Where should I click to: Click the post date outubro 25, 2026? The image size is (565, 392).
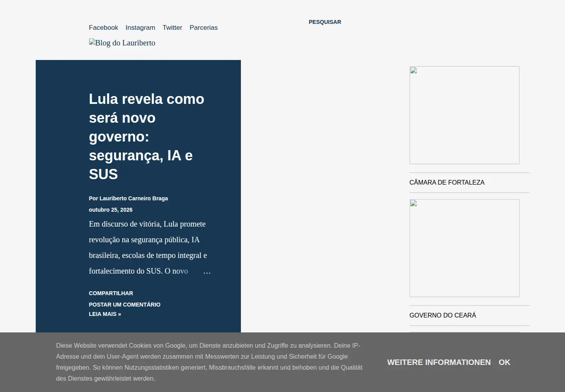111,210
